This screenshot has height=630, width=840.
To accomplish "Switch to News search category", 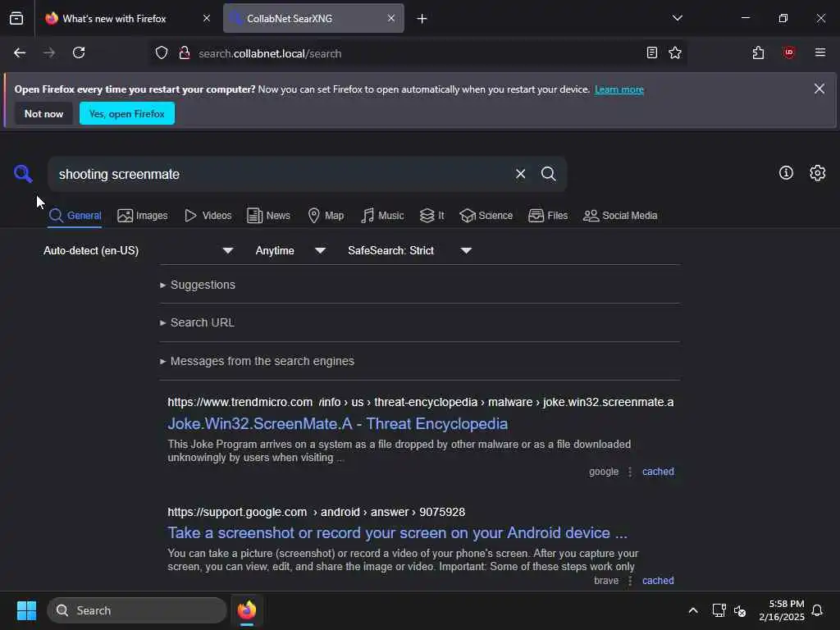I will [x=268, y=216].
